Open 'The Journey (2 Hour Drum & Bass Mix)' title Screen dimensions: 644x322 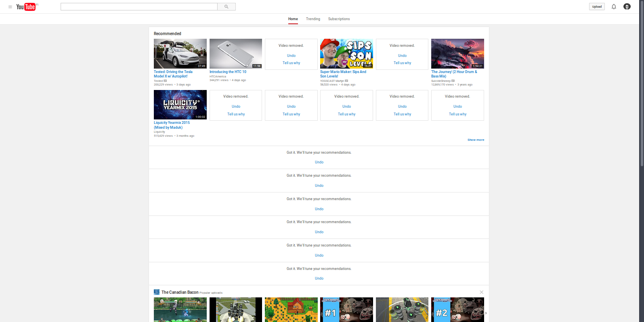click(x=454, y=74)
